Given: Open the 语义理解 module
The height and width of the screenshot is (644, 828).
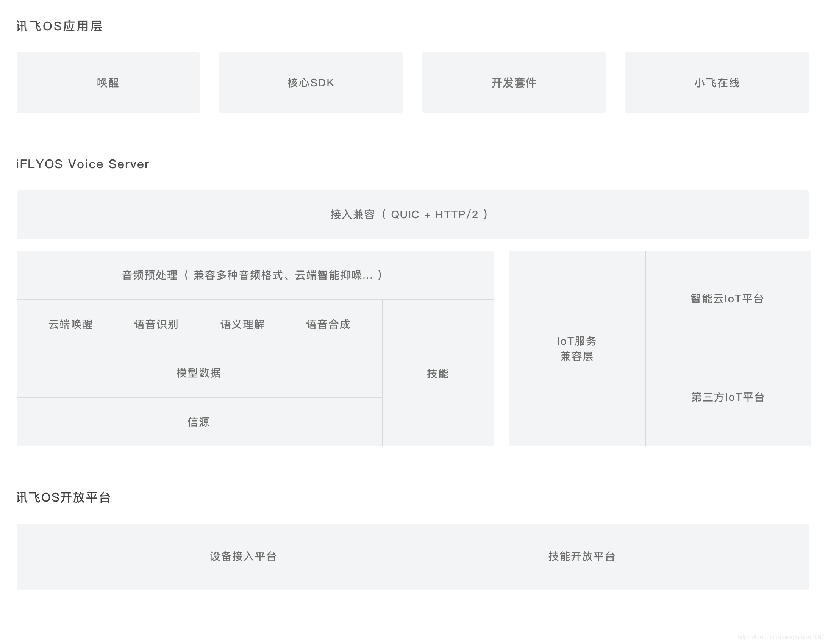Looking at the screenshot, I should 243,325.
